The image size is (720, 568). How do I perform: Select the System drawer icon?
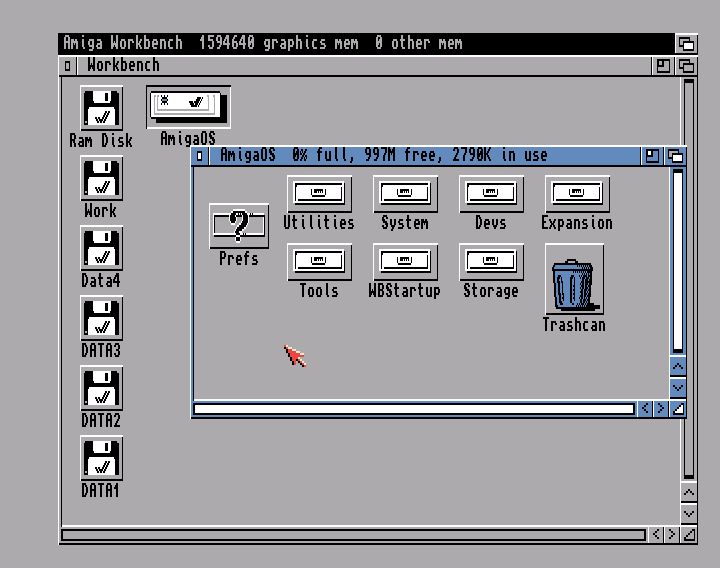[405, 193]
